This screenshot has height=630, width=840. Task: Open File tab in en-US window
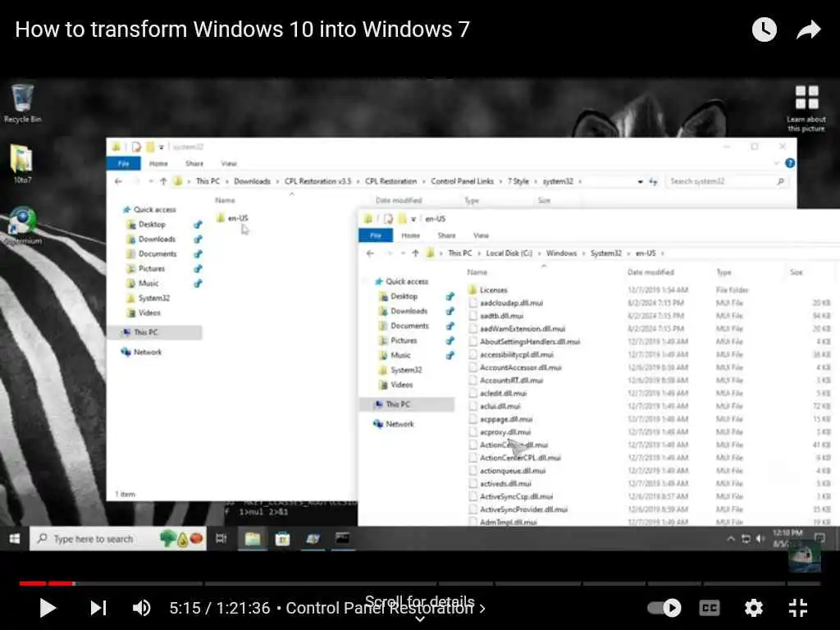tap(376, 235)
